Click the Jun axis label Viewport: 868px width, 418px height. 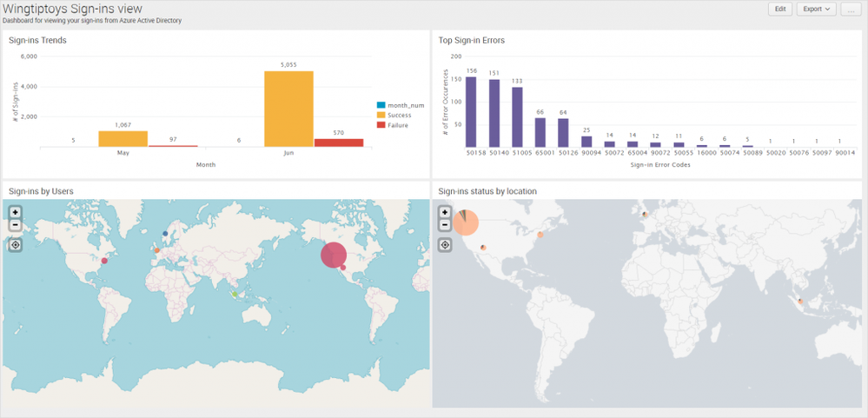288,153
